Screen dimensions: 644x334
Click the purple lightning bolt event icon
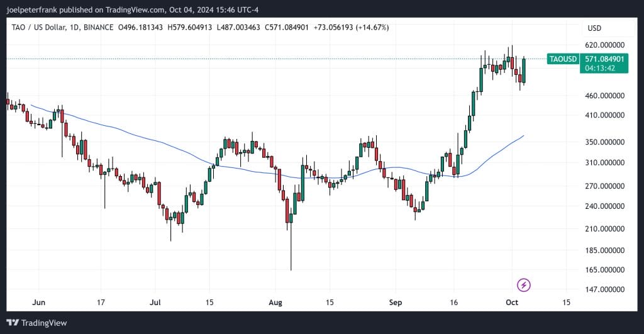point(523,285)
